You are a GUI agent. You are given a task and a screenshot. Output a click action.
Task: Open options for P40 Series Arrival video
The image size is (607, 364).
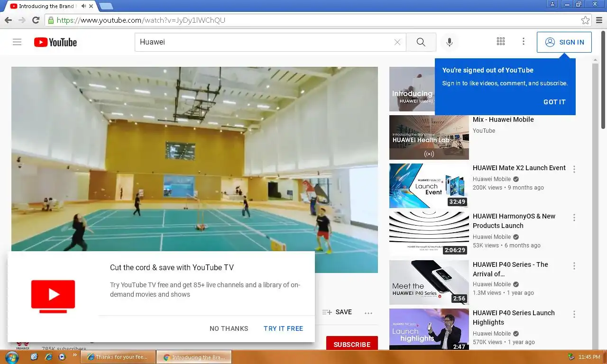(574, 266)
